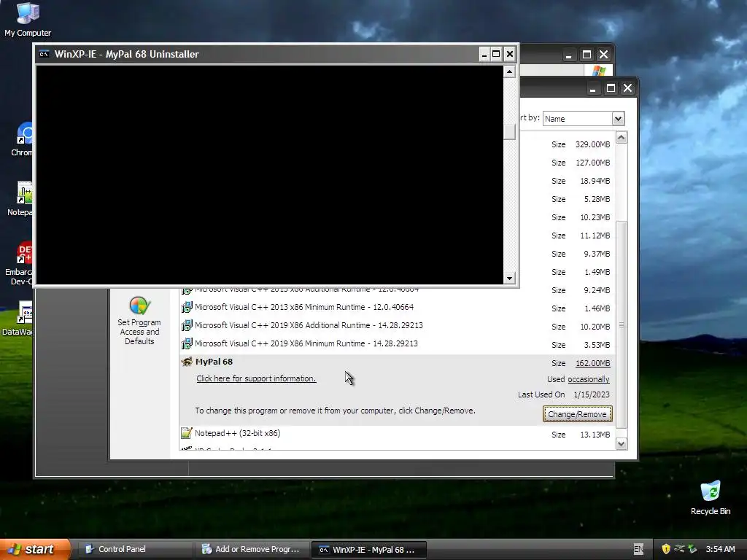Click Visual C++ 2019 X86 Minimum Runtime icon

click(x=187, y=343)
